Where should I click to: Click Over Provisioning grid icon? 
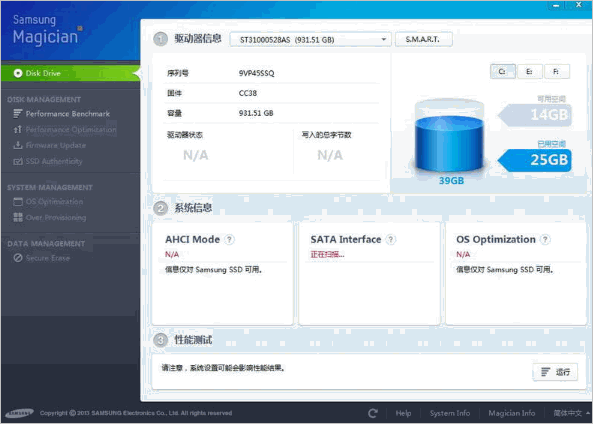(18, 217)
